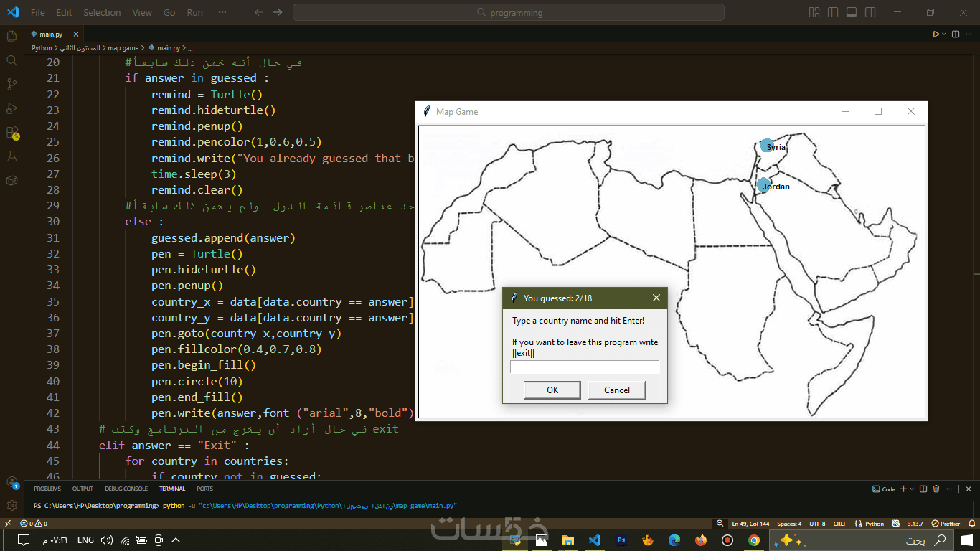Open the Edit menu
The image size is (980, 551).
click(x=64, y=12)
